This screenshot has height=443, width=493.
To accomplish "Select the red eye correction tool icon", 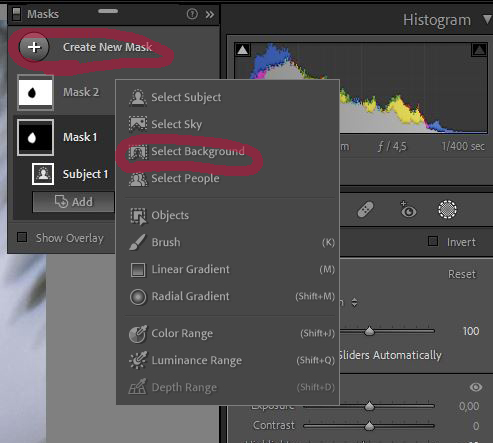I will tap(408, 210).
